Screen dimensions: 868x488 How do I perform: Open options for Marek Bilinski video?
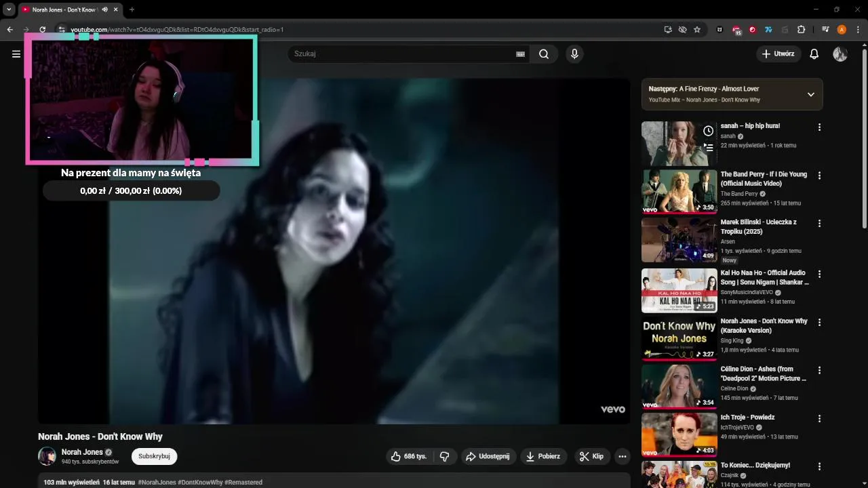[819, 224]
